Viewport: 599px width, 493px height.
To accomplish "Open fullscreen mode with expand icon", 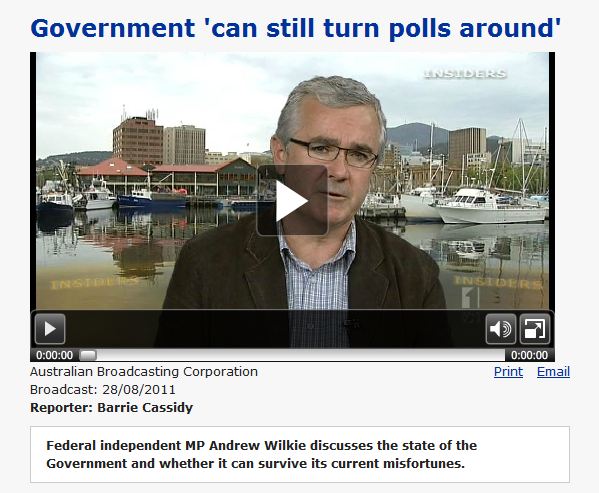I will (535, 329).
